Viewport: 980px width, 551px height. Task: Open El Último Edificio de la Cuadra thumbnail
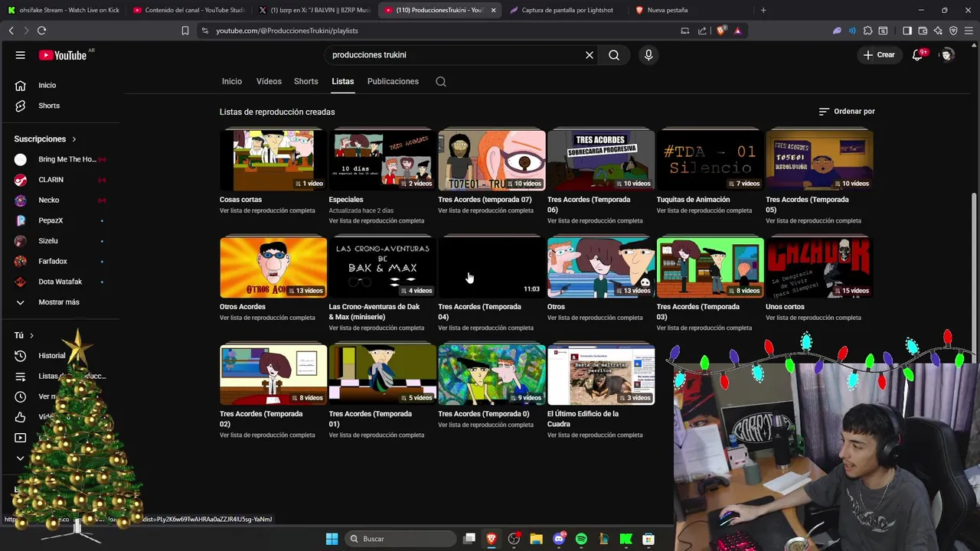click(x=601, y=374)
